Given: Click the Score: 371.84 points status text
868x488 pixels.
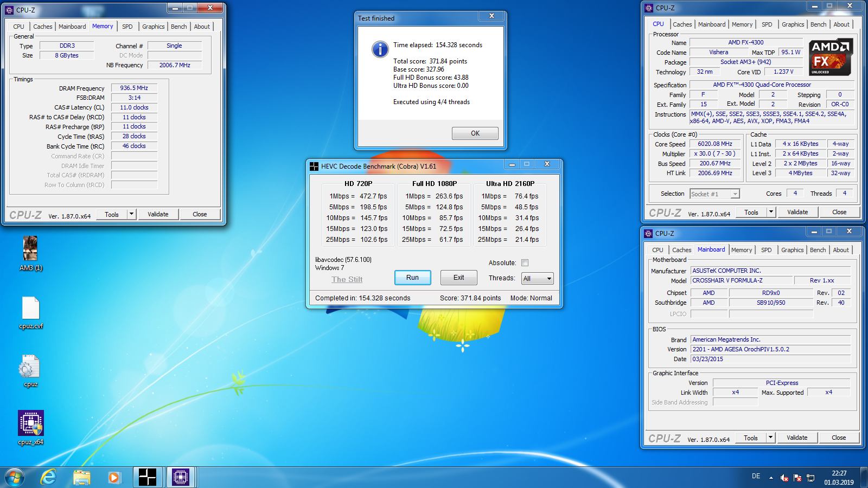Looking at the screenshot, I should pos(470,298).
